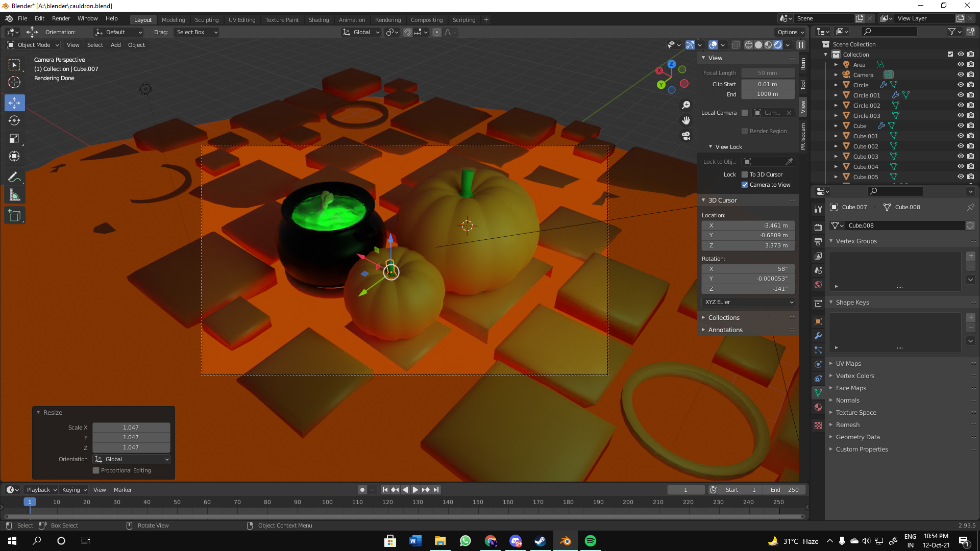Activate the Rotate tool
980x551 pixels.
click(x=14, y=121)
